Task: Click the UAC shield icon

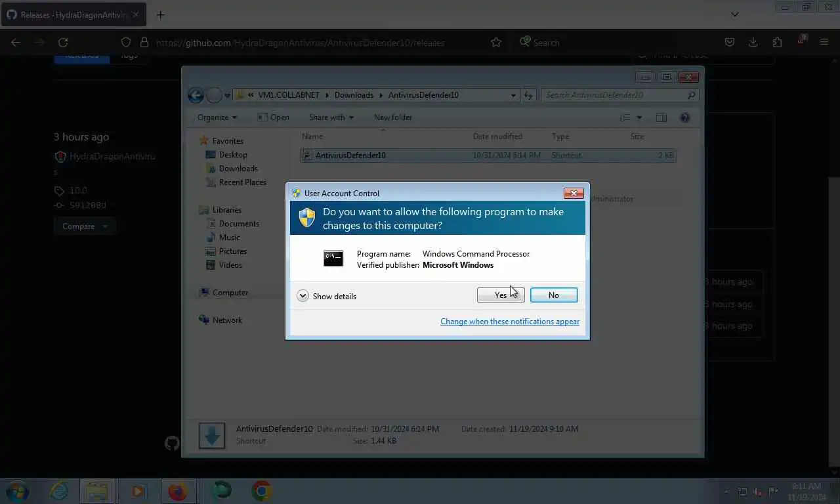Action: [x=306, y=217]
